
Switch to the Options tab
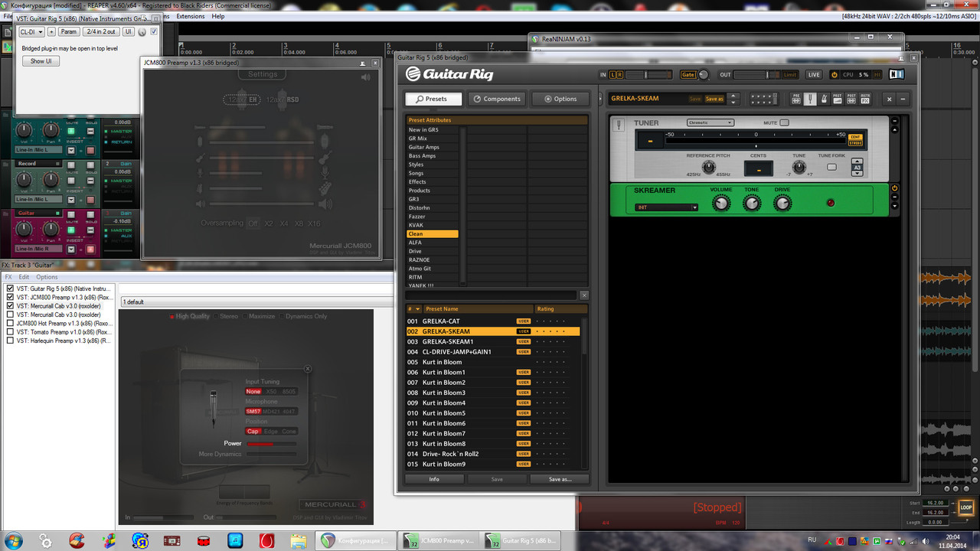[560, 99]
